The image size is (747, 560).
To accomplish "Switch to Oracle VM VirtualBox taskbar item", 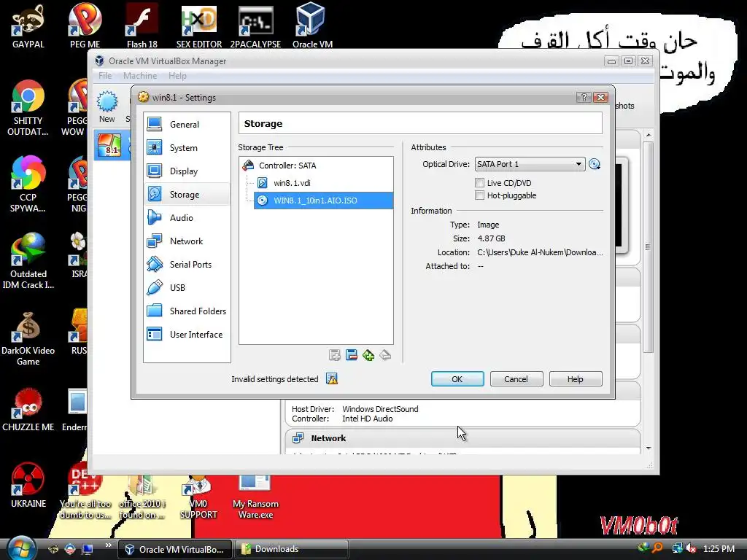I will 175,550.
